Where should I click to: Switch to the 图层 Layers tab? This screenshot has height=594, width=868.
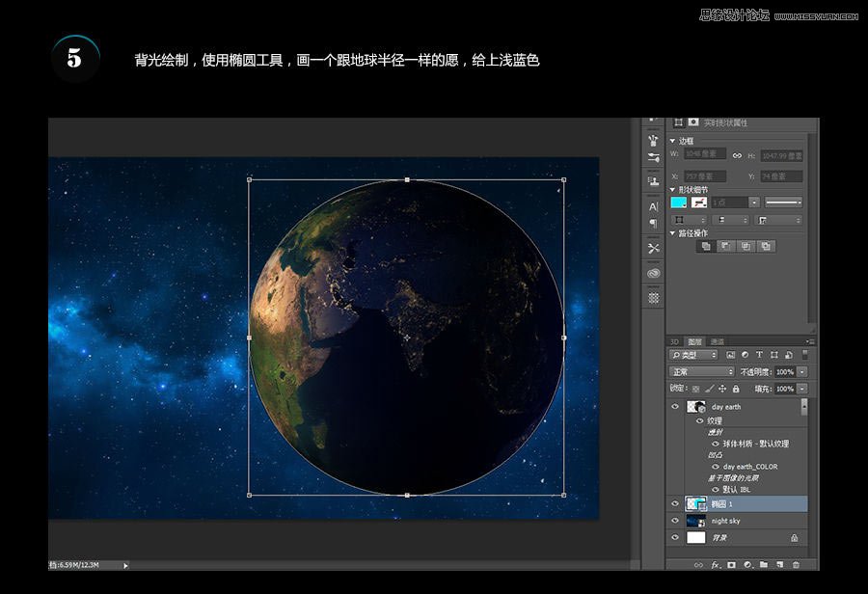(694, 341)
